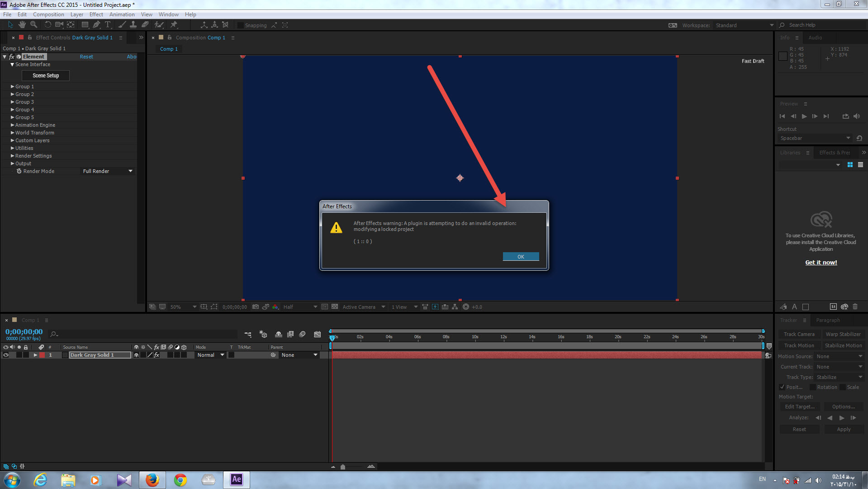Open the Normal blending mode dropdown
The height and width of the screenshot is (489, 868).
(210, 355)
